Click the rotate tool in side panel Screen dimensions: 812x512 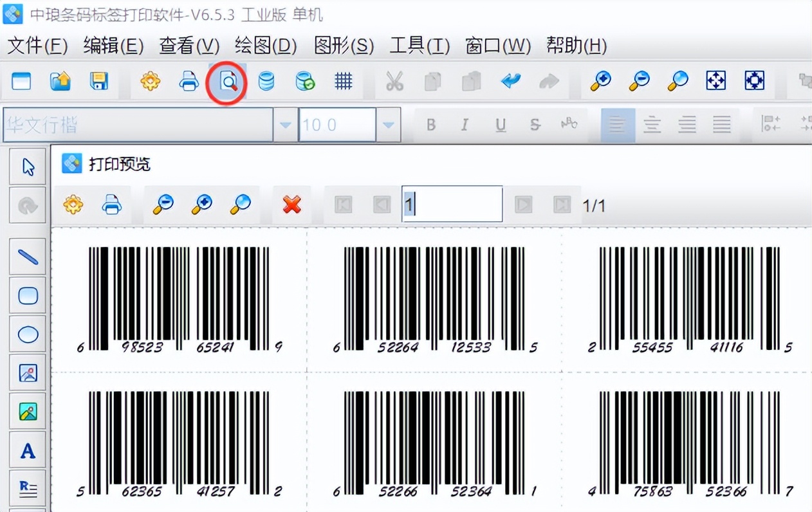click(x=28, y=206)
